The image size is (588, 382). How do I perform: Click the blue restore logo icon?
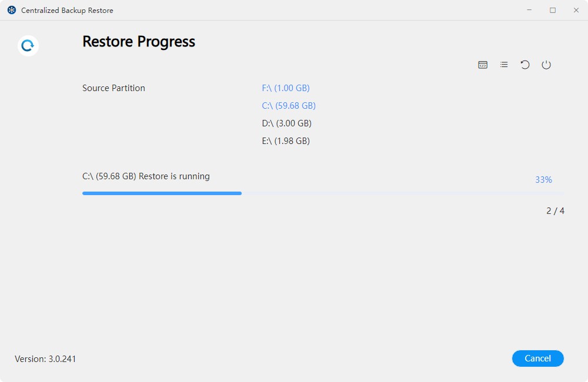click(28, 46)
